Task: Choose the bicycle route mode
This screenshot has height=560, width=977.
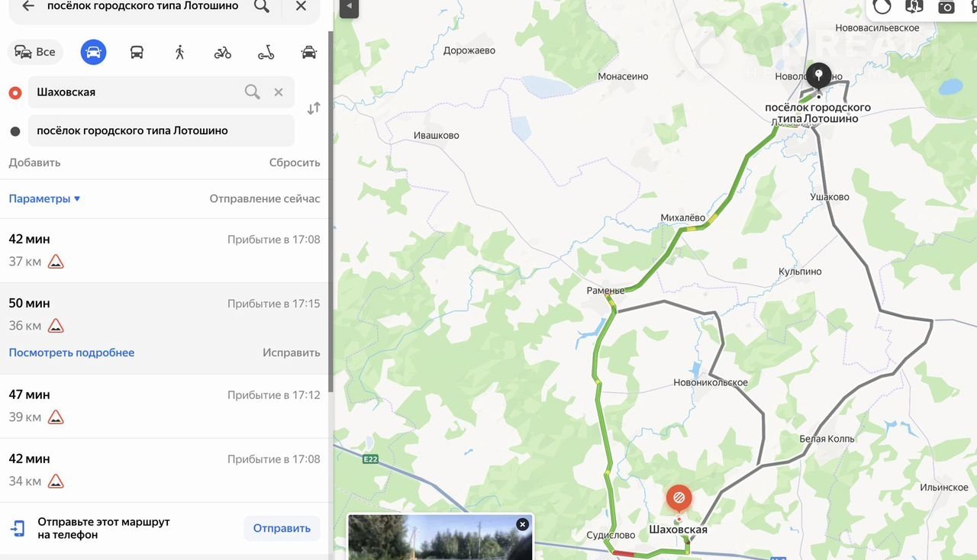Action: pos(223,53)
